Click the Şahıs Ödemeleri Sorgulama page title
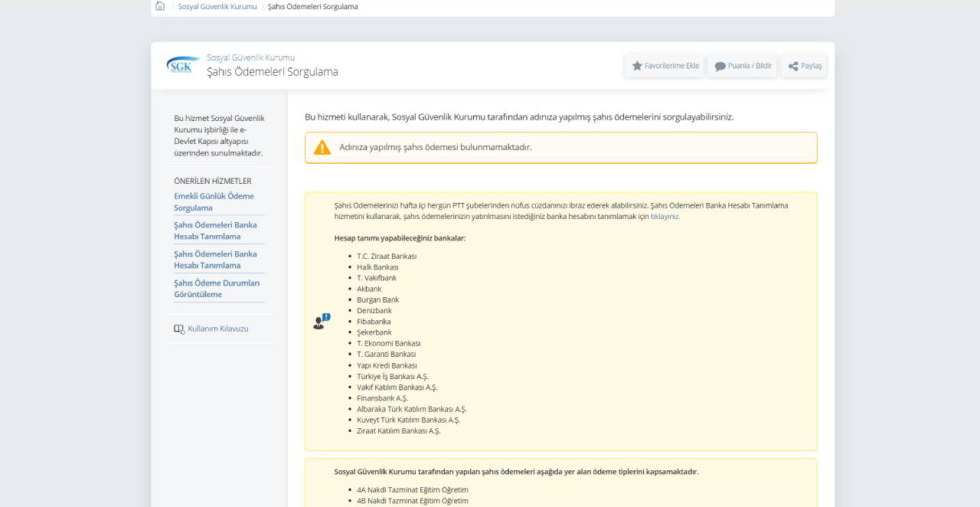 click(x=272, y=72)
